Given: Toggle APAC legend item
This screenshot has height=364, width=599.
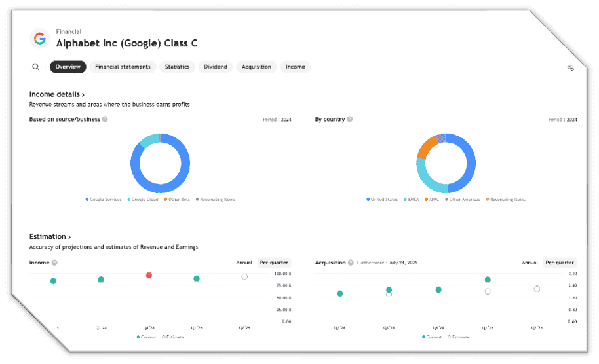Looking at the screenshot, I should click(x=432, y=199).
